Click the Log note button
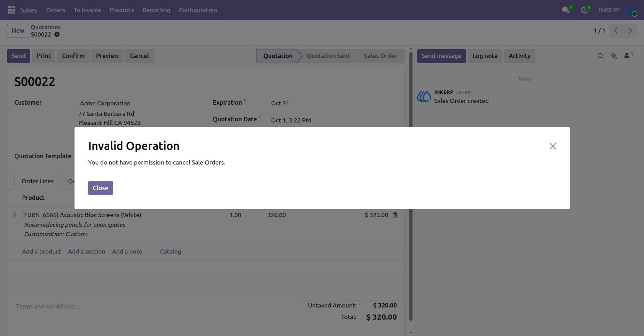This screenshot has width=644, height=336. click(485, 56)
